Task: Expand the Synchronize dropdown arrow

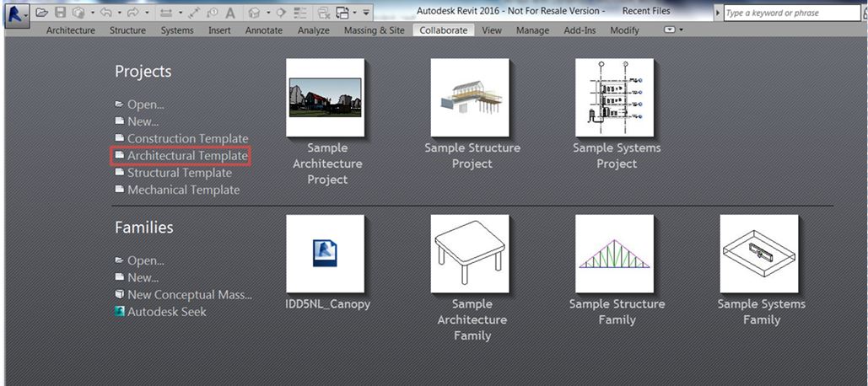Action: [93, 12]
